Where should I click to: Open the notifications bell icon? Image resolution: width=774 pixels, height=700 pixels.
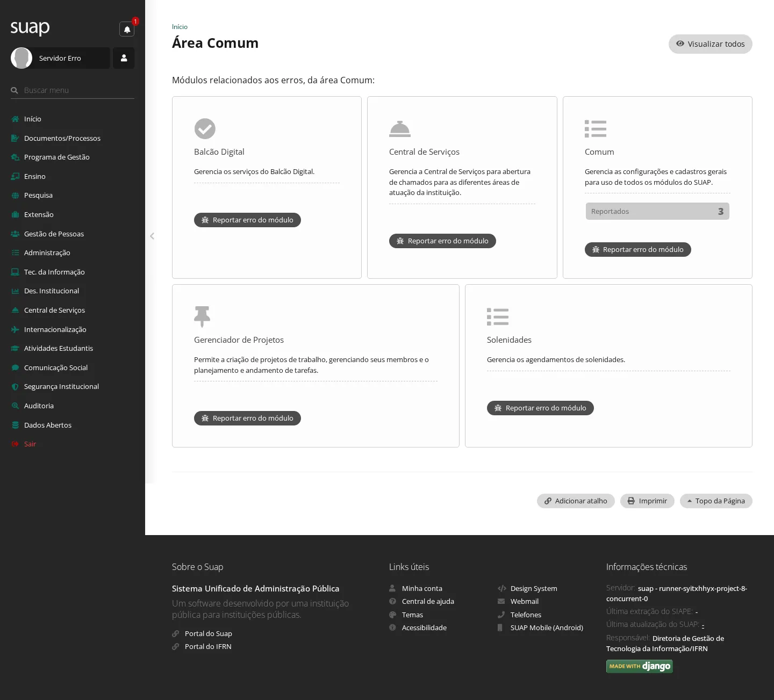(127, 29)
